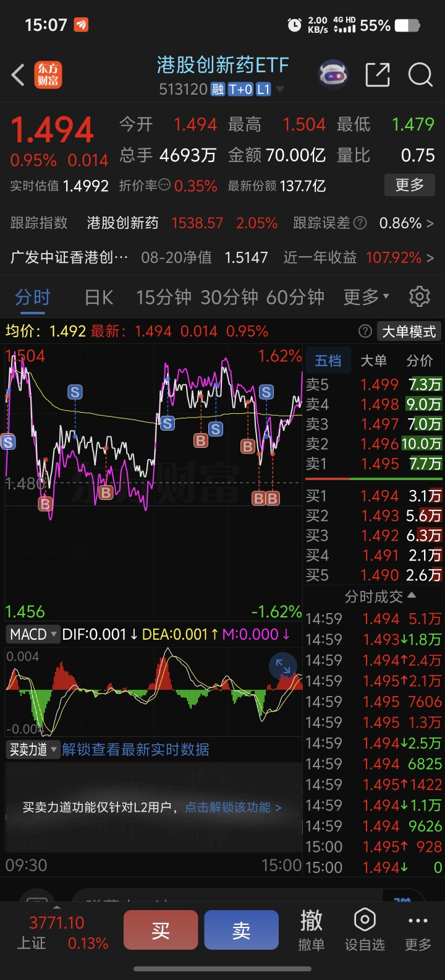Tap the MACD histogram chart area
The width and height of the screenshot is (445, 980).
click(153, 690)
